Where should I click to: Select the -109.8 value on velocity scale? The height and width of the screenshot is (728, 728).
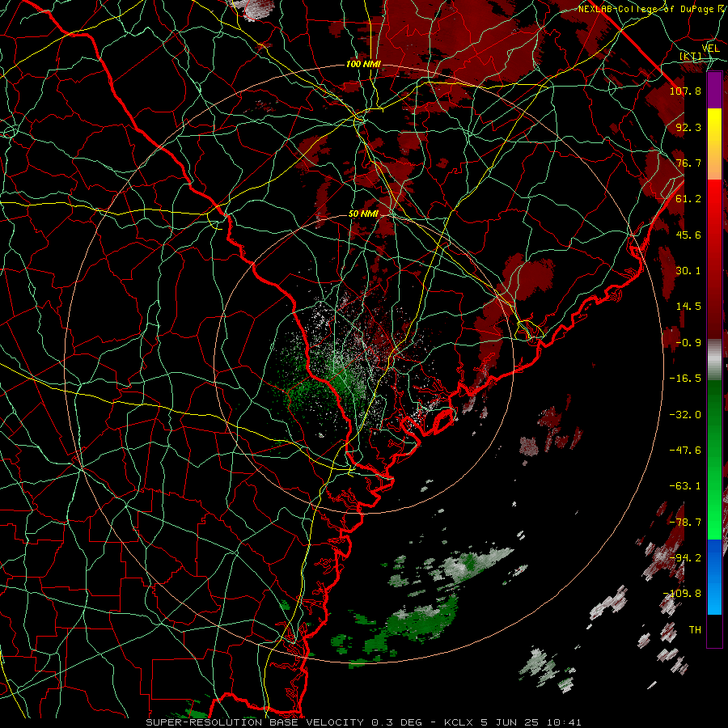pyautogui.click(x=683, y=594)
